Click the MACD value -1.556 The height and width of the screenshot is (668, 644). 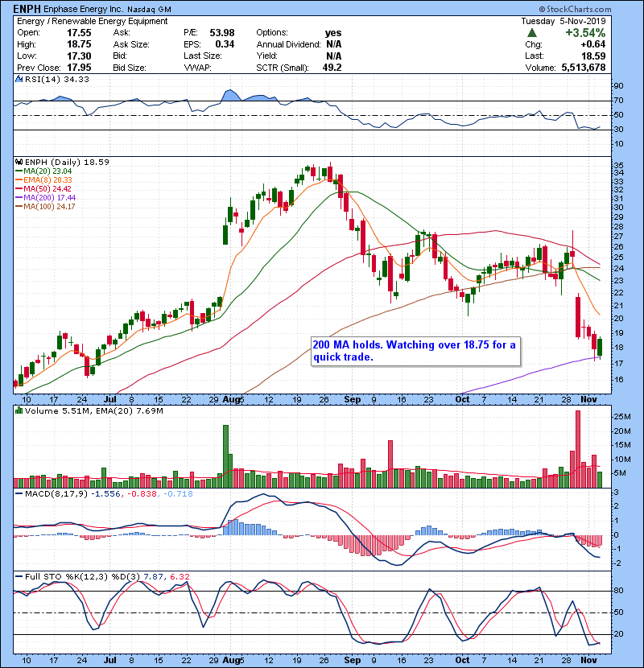pyautogui.click(x=106, y=494)
